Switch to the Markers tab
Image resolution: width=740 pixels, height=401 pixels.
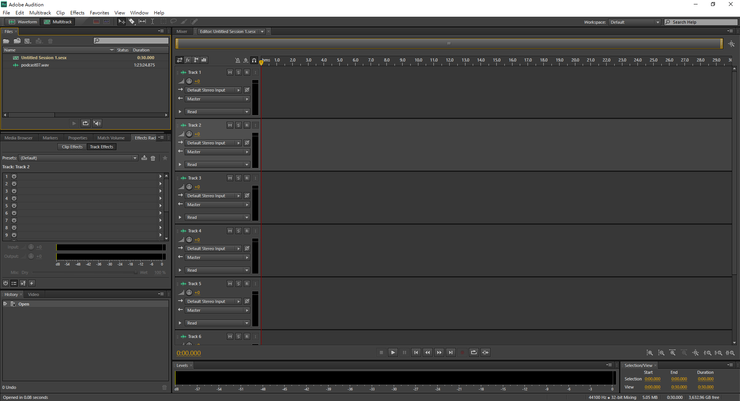point(50,138)
